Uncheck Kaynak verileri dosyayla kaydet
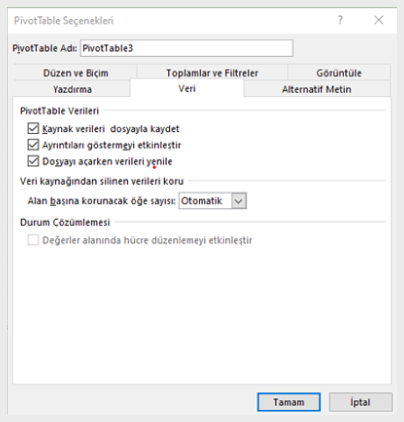Screen dimensions: 404x422 33,128
